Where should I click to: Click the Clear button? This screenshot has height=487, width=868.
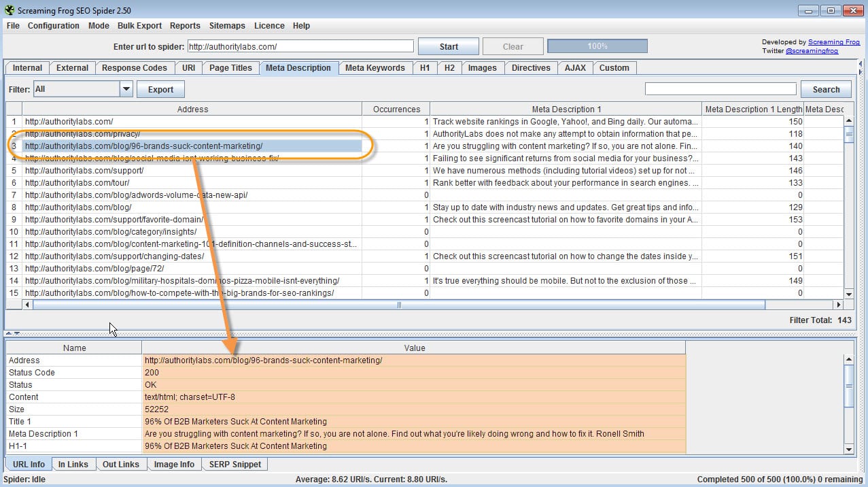pos(513,47)
